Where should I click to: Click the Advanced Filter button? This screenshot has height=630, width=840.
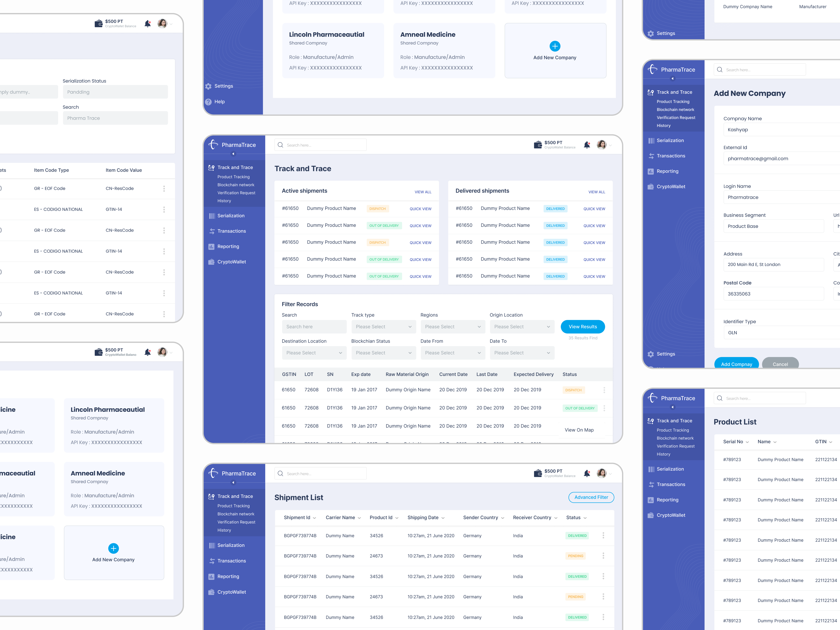pos(591,497)
